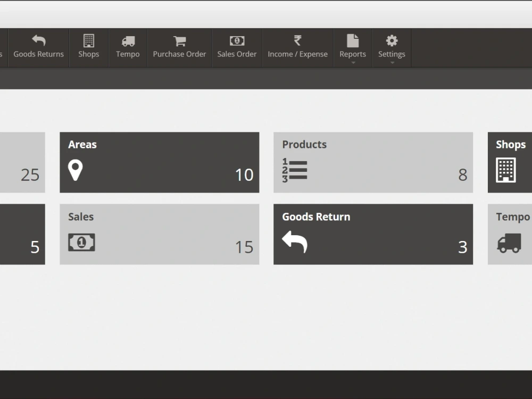Expand the Reports dropdown arrow

point(353,62)
